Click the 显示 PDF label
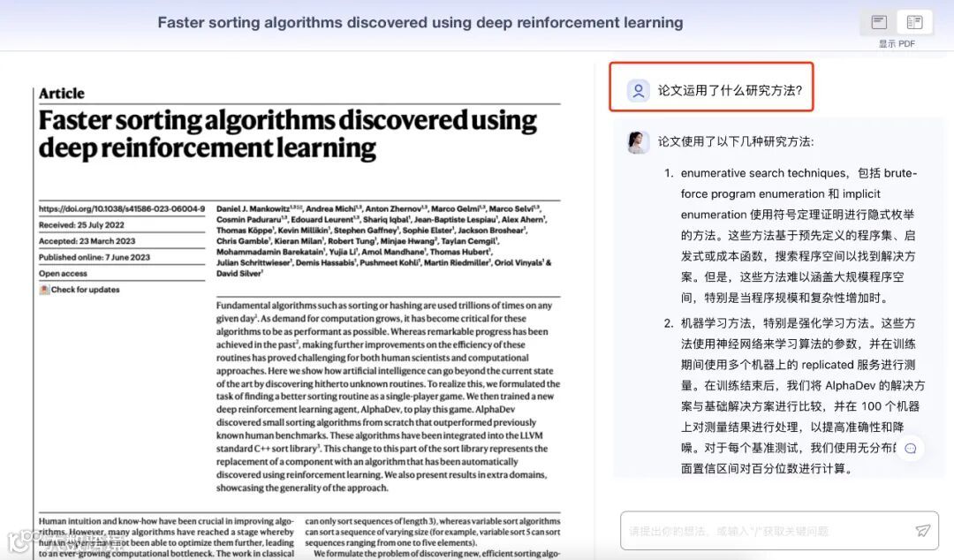The width and height of the screenshot is (954, 560). point(897,44)
